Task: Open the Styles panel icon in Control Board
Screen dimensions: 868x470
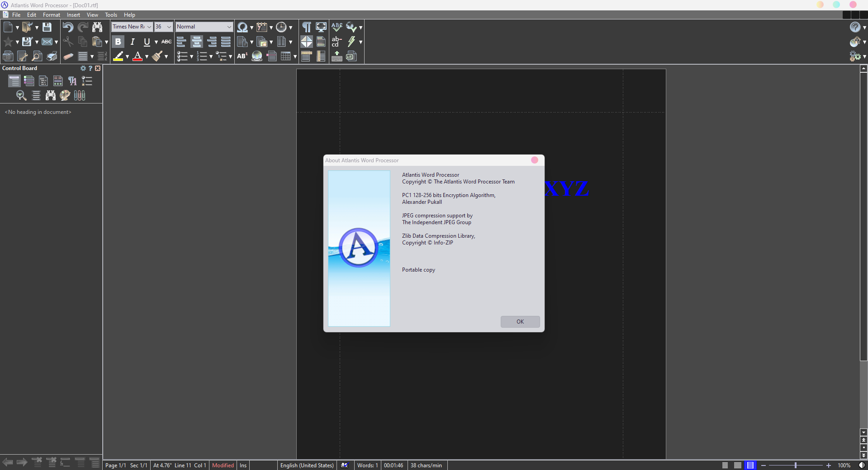Action: click(x=72, y=81)
